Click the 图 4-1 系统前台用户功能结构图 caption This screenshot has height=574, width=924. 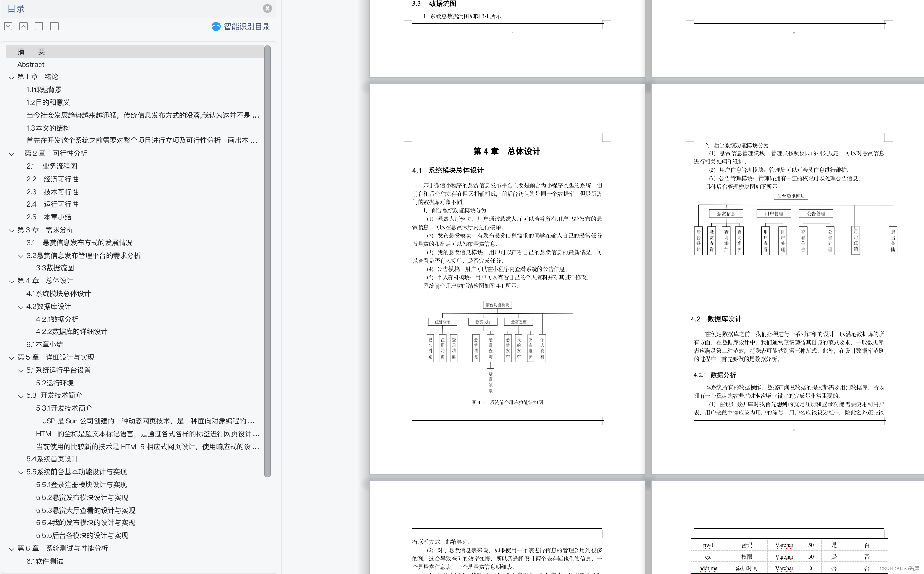click(x=507, y=403)
